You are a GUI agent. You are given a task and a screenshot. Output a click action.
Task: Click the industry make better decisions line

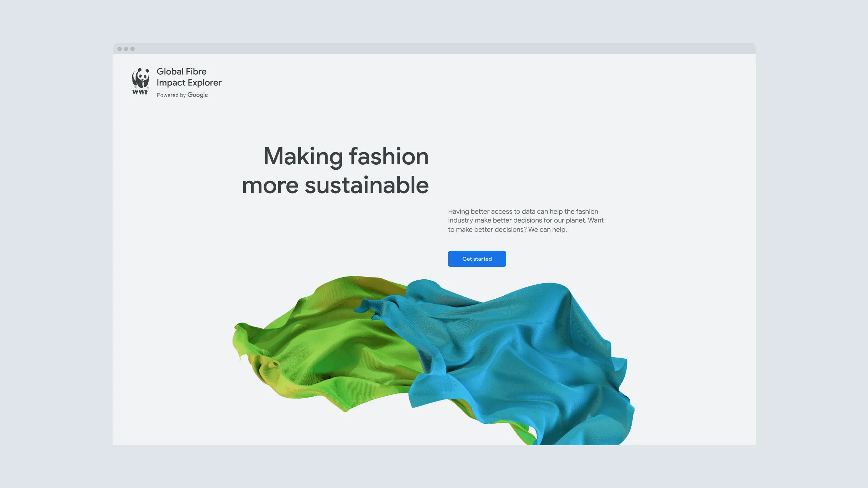tap(525, 220)
